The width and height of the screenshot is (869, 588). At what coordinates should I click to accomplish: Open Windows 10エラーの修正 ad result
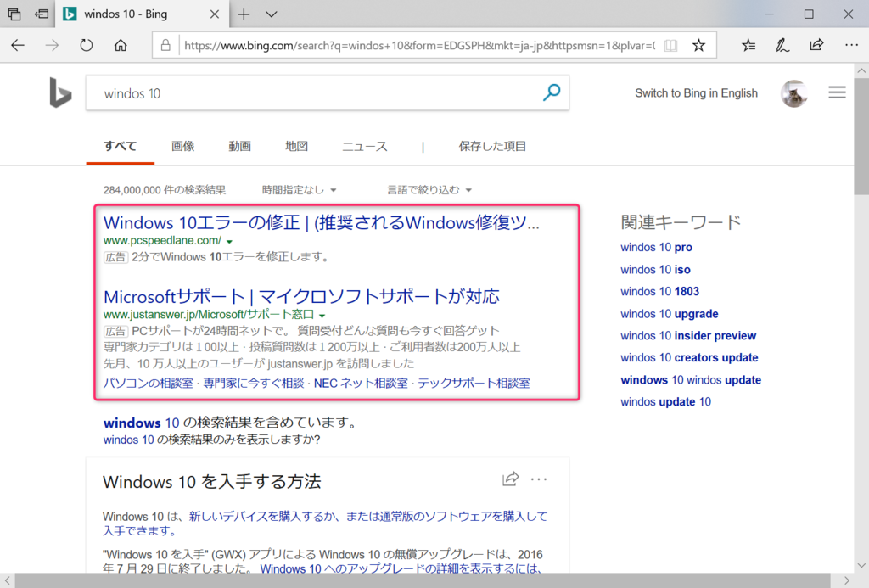pos(322,222)
